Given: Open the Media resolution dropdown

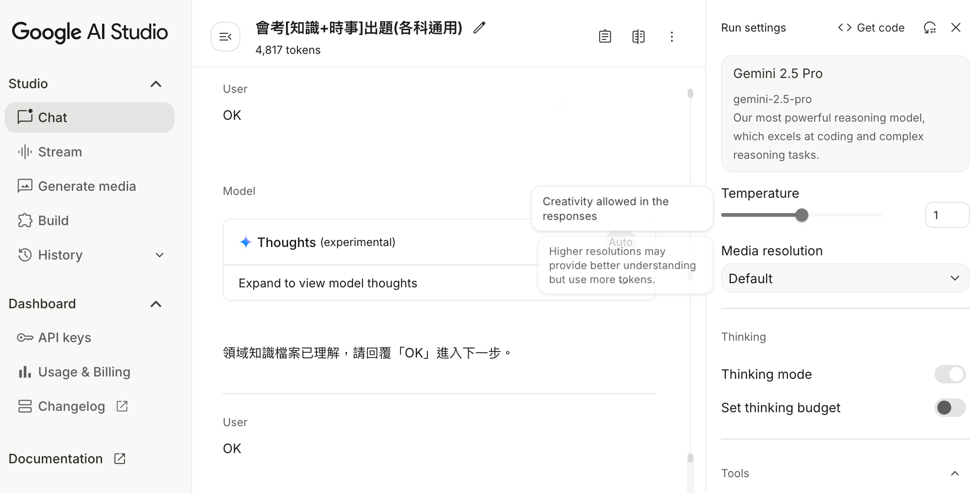Looking at the screenshot, I should (845, 279).
